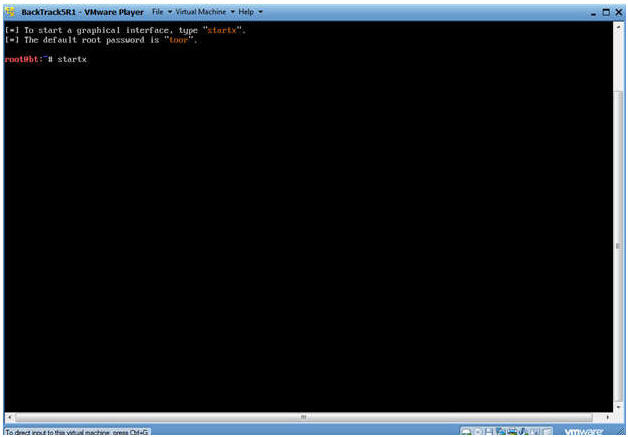628x437 pixels.
Task: Click the horizontal scrollbar thumb
Action: [x=303, y=418]
